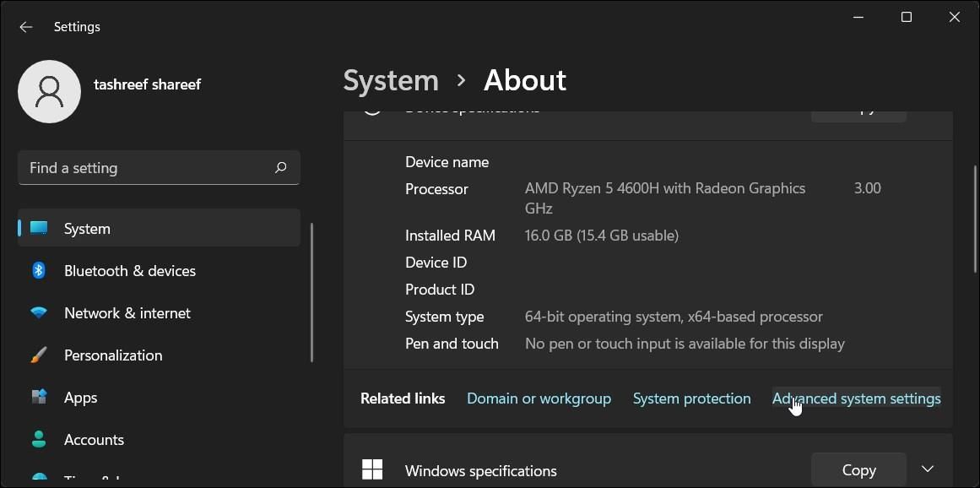Click the Installed RAM label
The image size is (980, 488).
(450, 236)
